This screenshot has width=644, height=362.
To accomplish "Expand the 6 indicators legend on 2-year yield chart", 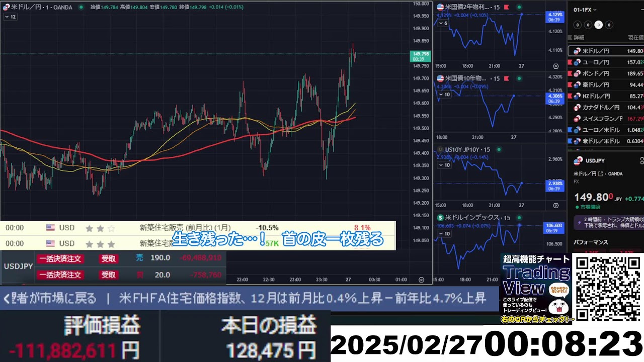I will pos(442,23).
